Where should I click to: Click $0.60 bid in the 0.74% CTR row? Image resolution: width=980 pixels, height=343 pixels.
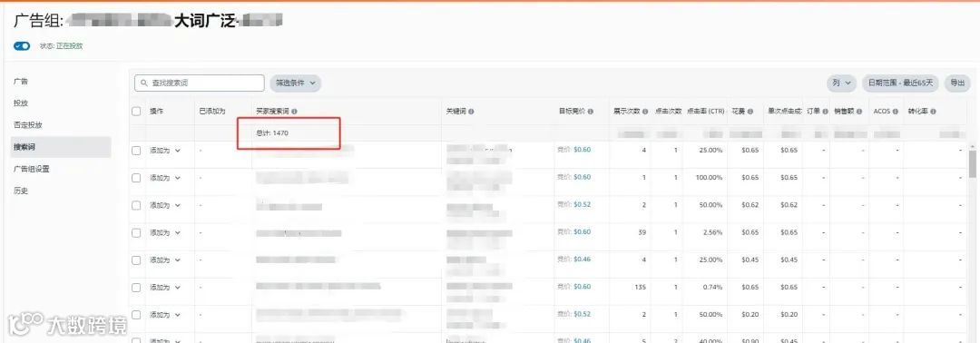pyautogui.click(x=582, y=287)
